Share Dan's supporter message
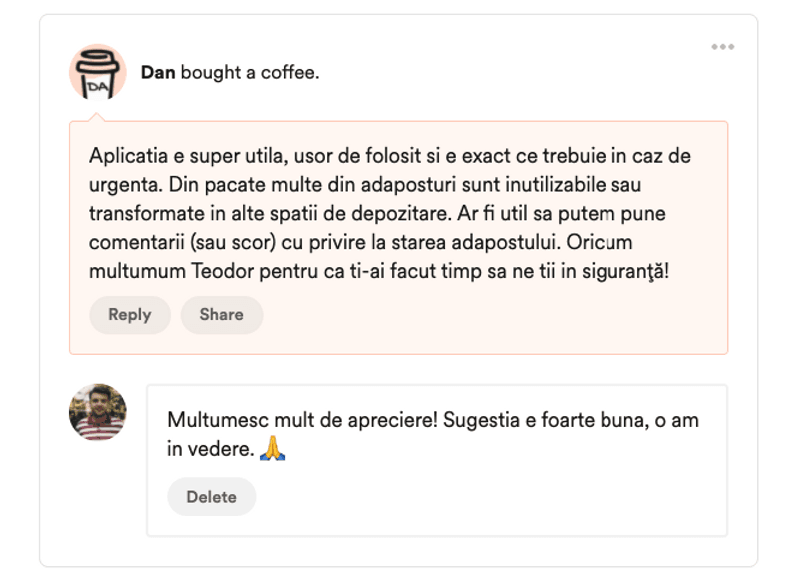 coord(221,315)
